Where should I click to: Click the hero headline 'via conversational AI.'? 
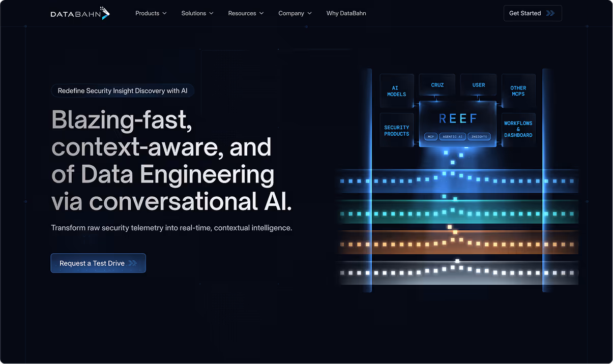click(172, 201)
